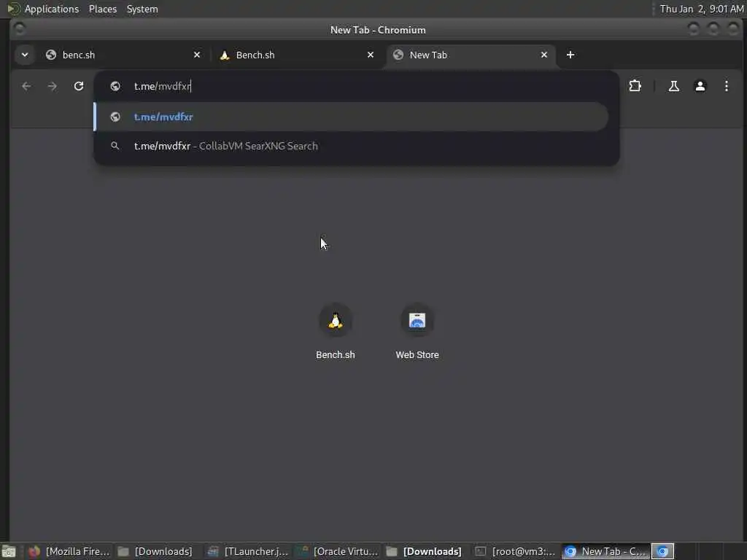Choose the CollabVM SearXNG Search suggestion

(x=351, y=146)
